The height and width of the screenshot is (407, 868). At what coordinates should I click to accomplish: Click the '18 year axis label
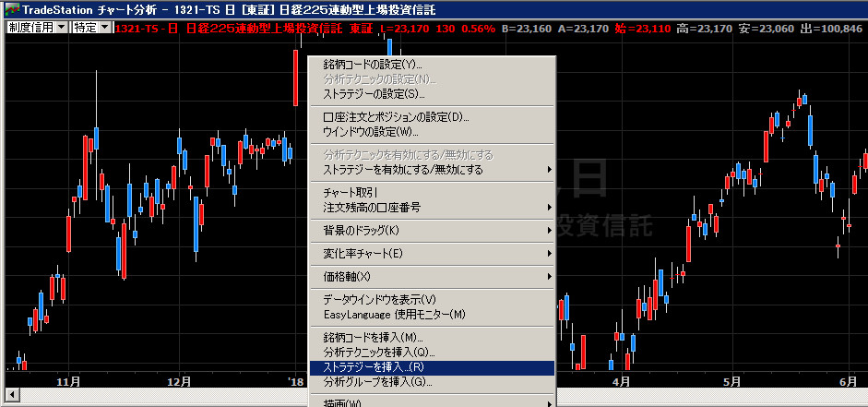point(296,381)
